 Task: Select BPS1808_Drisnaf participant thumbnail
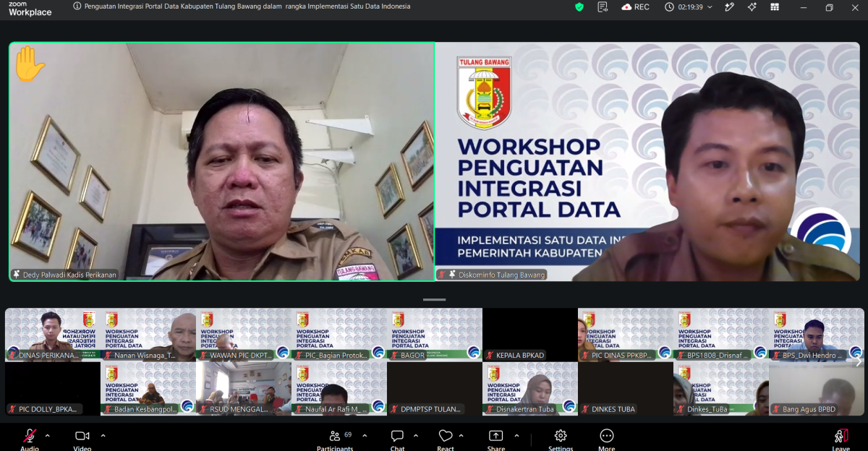721,335
